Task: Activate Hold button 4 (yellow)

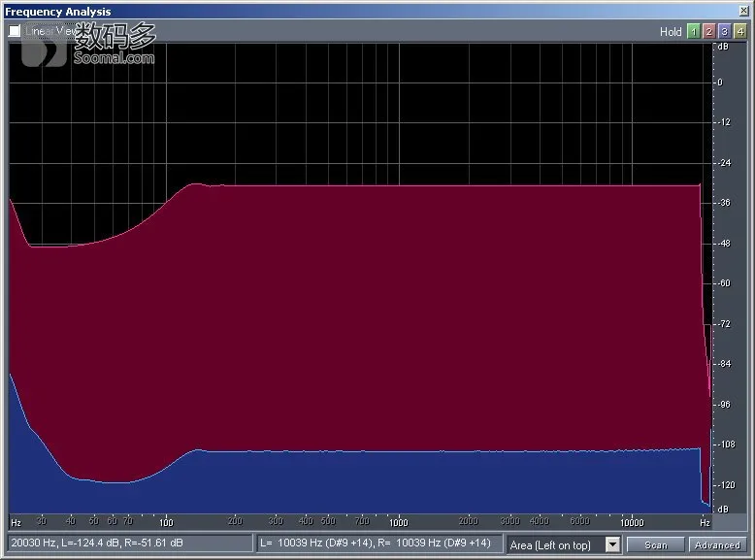Action: 740,32
